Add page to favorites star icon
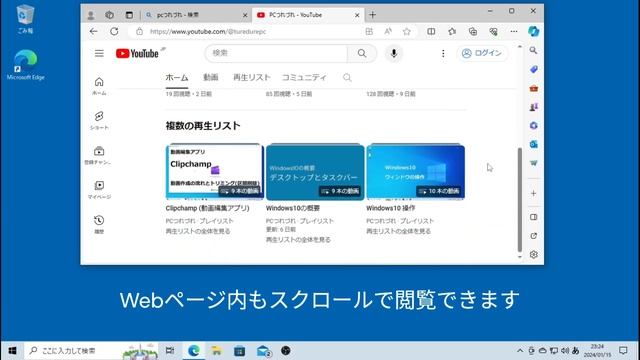Image resolution: width=640 pixels, height=360 pixels. pyautogui.click(x=407, y=31)
